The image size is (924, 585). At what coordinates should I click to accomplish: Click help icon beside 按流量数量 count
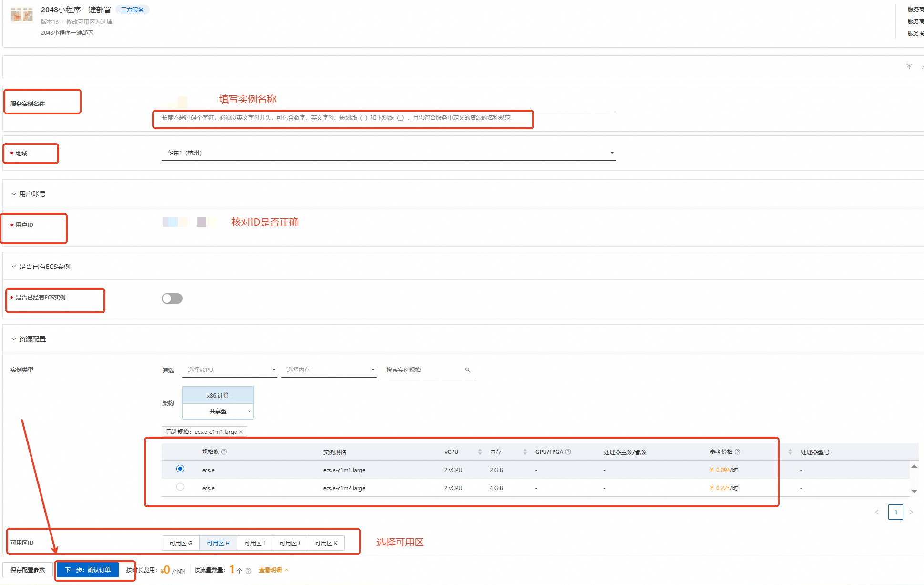point(248,571)
